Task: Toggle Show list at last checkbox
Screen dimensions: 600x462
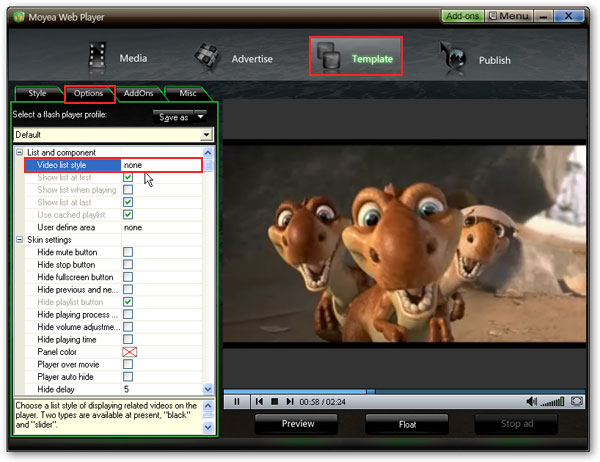Action: [x=128, y=202]
